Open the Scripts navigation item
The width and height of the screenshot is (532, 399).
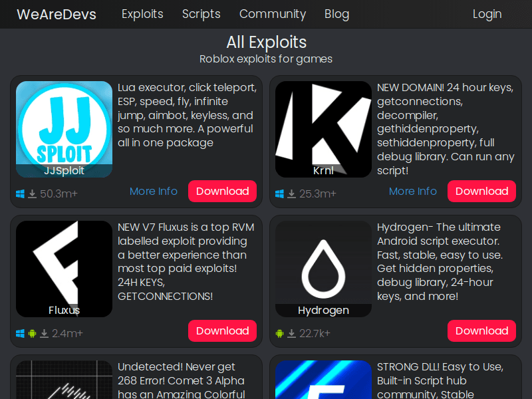(x=201, y=14)
